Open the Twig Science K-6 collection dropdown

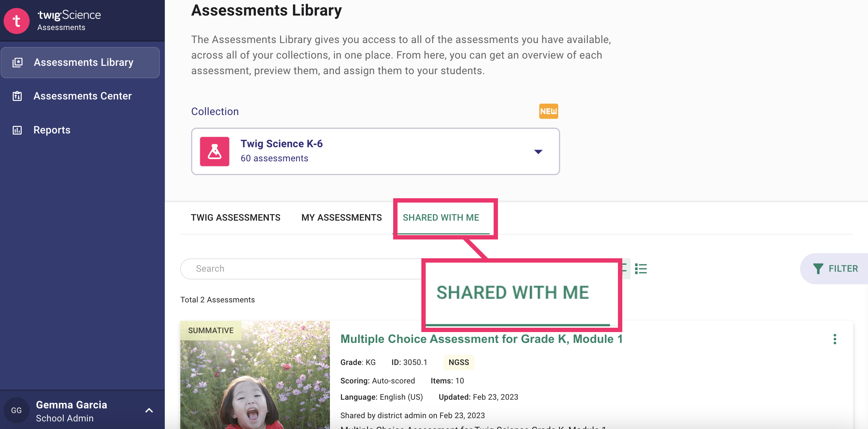375,151
